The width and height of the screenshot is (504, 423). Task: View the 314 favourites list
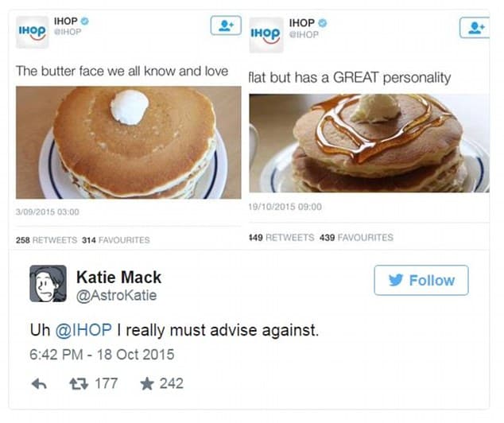(x=116, y=240)
